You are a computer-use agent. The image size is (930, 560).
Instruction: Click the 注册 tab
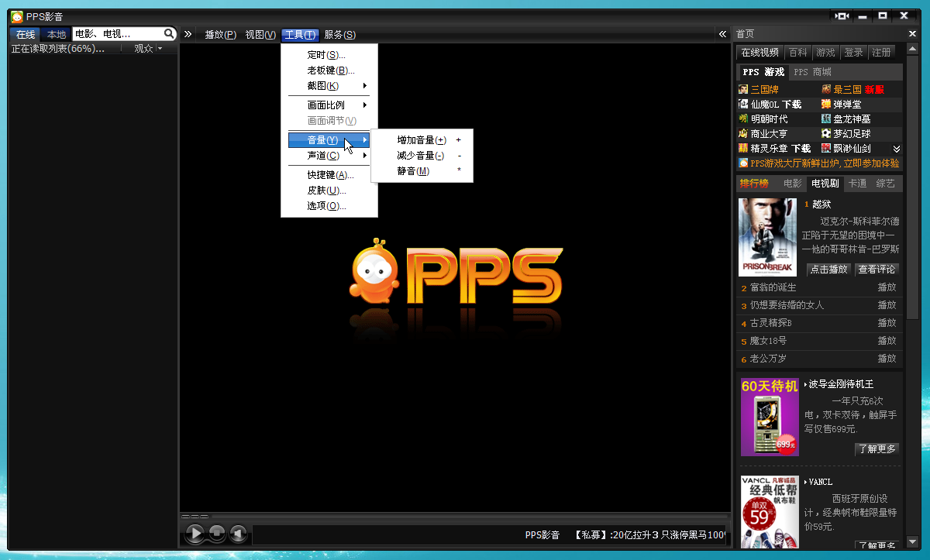coord(881,52)
